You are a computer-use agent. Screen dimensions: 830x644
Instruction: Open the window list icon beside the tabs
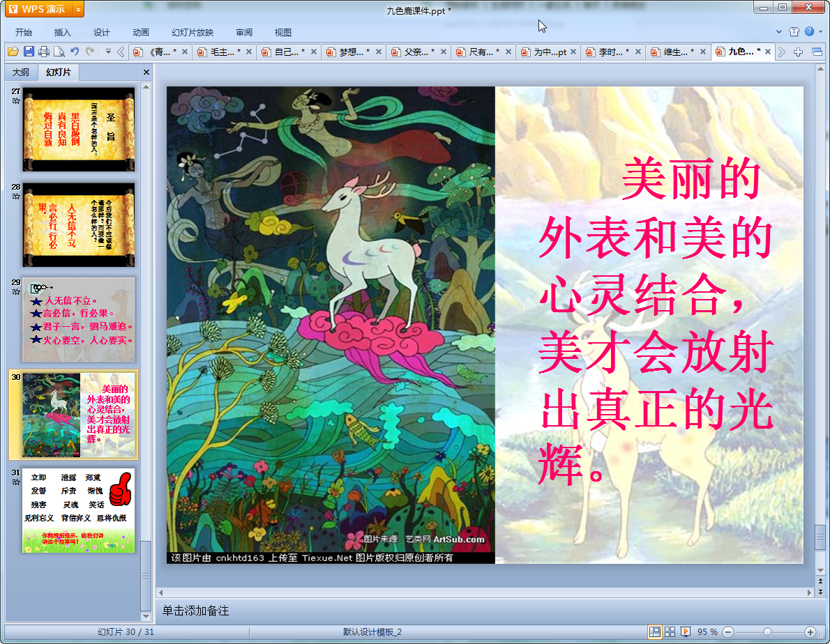tap(817, 52)
